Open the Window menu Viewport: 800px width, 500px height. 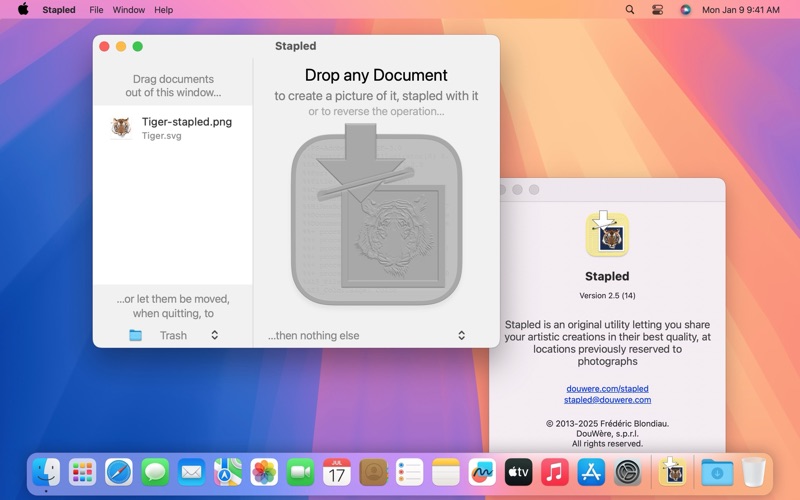pyautogui.click(x=129, y=10)
